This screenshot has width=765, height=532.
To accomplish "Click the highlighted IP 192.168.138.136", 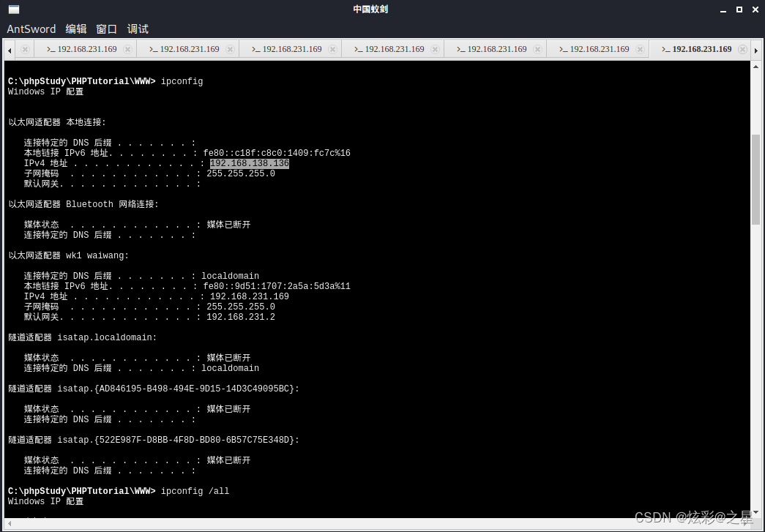I will tap(250, 163).
